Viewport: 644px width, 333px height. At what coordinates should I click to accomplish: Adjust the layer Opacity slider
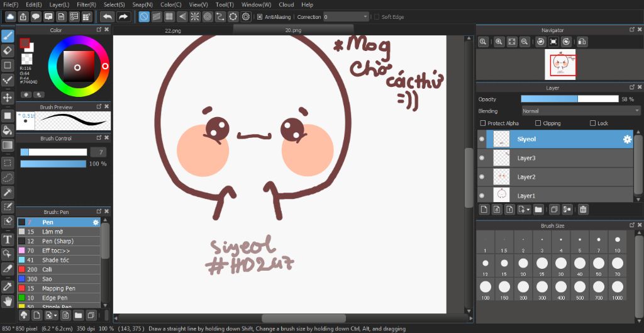pos(570,99)
